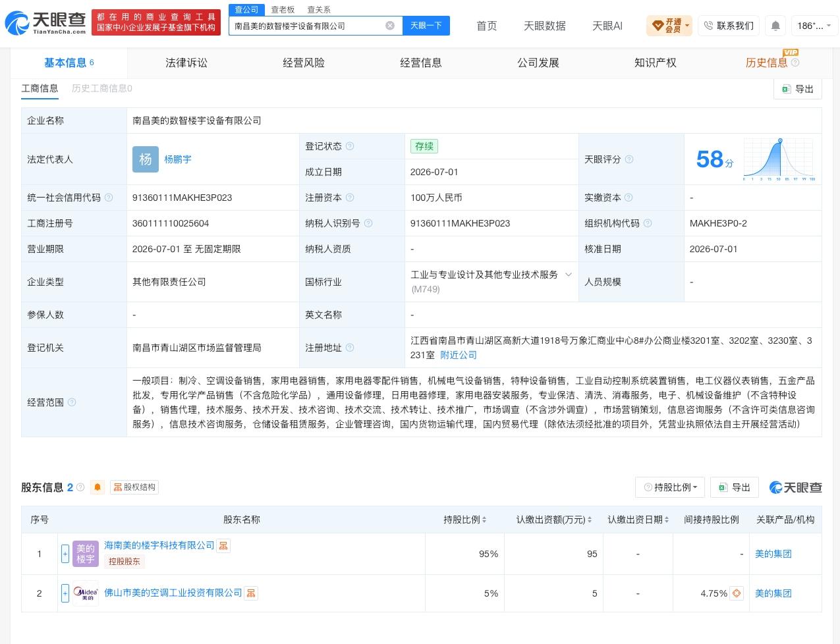
Task: Sort by 认缴出资日期 column arrows
Action: 667,520
